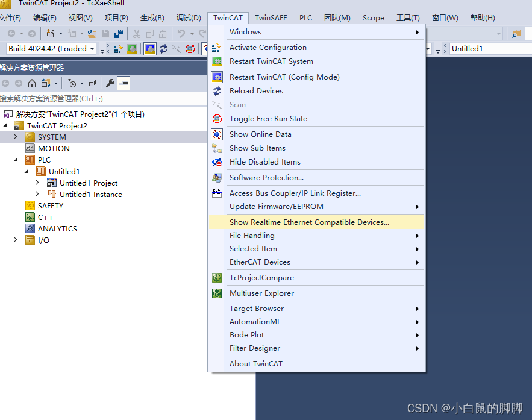The width and height of the screenshot is (532, 420).
Task: Click the Scan wand toolbar icon
Action: (x=177, y=49)
